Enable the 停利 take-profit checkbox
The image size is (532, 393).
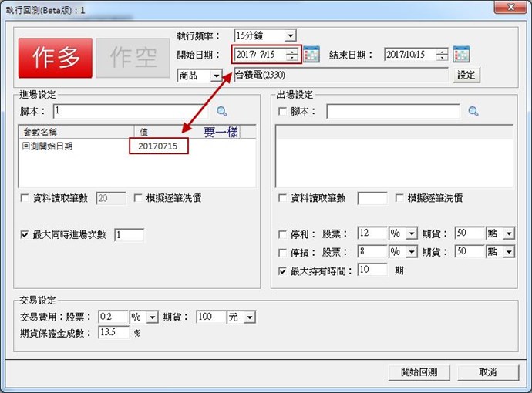(282, 234)
